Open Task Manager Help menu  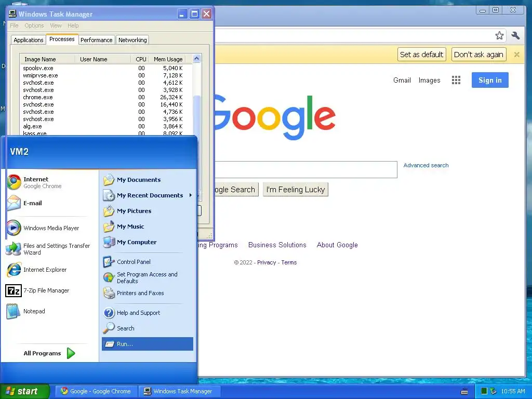click(x=73, y=25)
